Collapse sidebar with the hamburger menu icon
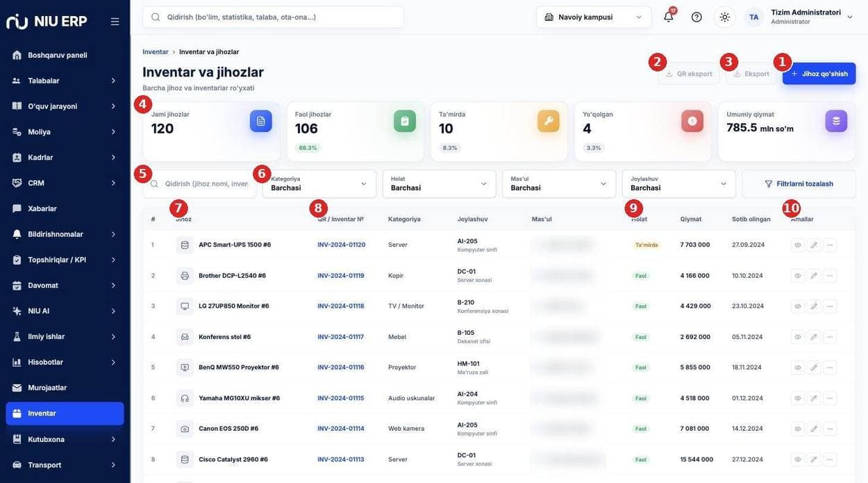Screen dimensions: 868x483 [x=115, y=22]
